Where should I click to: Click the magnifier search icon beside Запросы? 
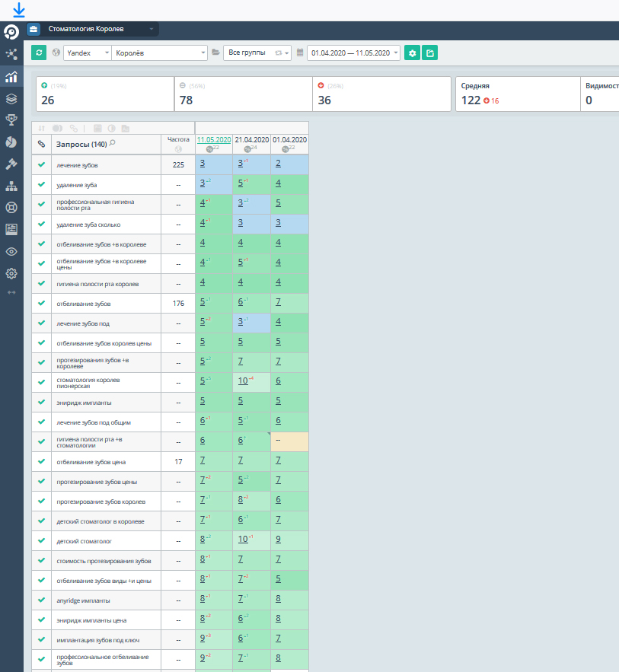click(113, 143)
